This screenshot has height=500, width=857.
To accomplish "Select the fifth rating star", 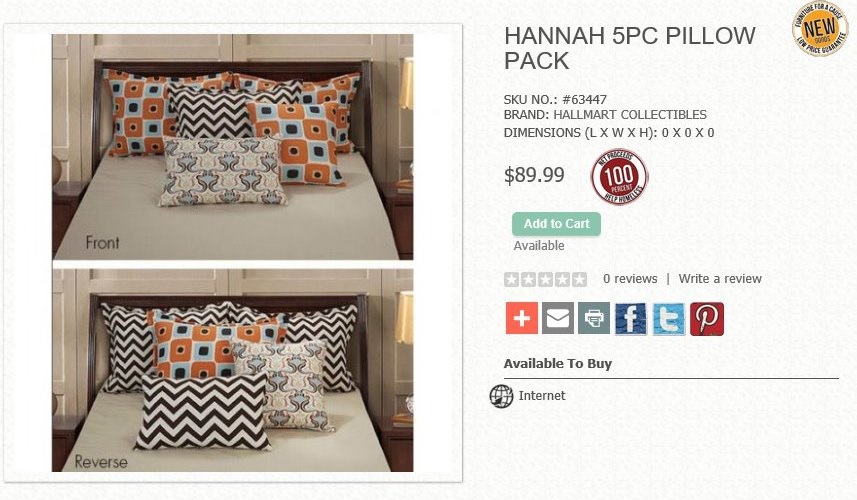I will (x=579, y=280).
